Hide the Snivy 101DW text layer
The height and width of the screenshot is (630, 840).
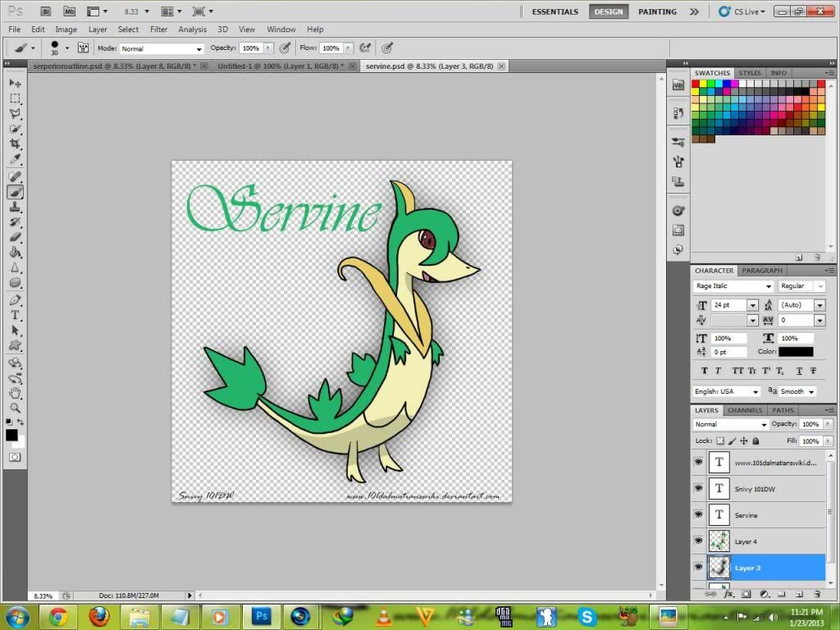[698, 488]
